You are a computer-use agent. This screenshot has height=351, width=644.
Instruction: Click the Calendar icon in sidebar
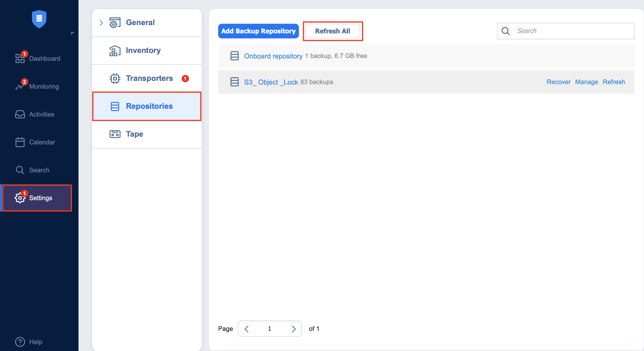pos(20,142)
